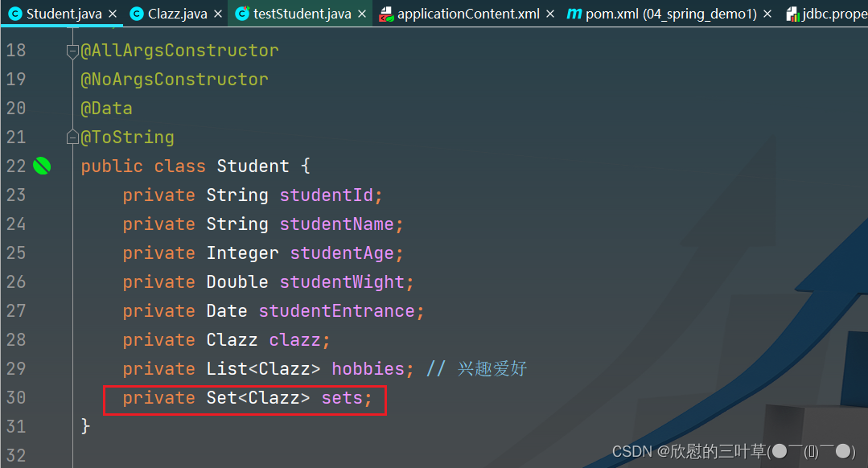Click the testStudent.java file icon
The width and height of the screenshot is (868, 468).
tap(241, 14)
